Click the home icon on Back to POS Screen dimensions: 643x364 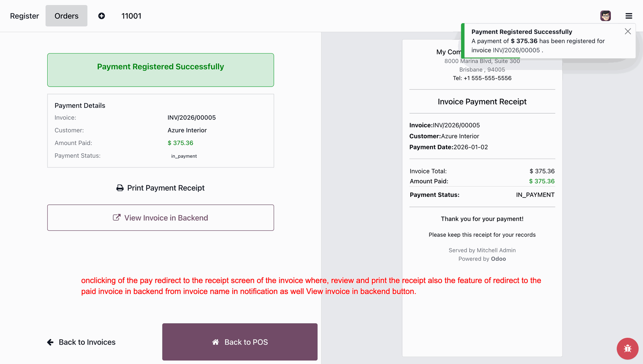click(x=216, y=342)
